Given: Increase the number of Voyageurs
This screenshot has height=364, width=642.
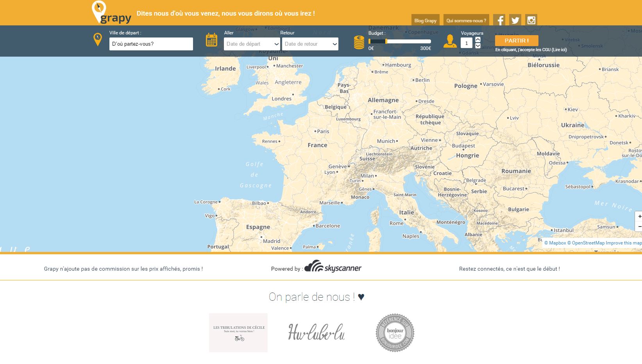Looking at the screenshot, I should (x=477, y=40).
